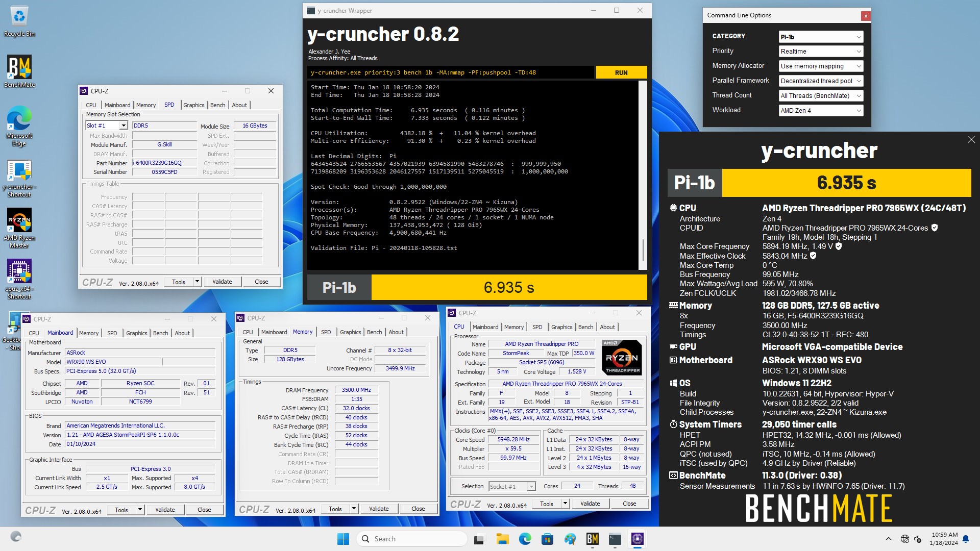
Task: Click the Max Effective Clock verified shield
Action: pyautogui.click(x=813, y=256)
